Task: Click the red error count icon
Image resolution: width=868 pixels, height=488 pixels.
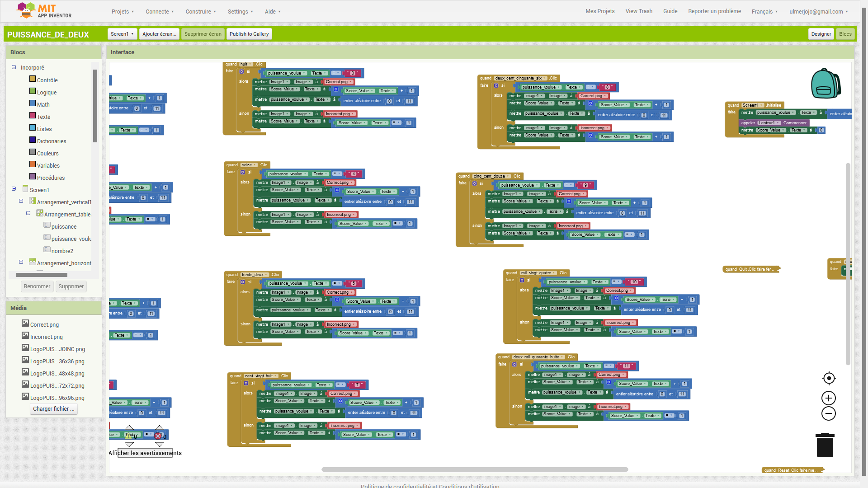Action: pos(158,436)
